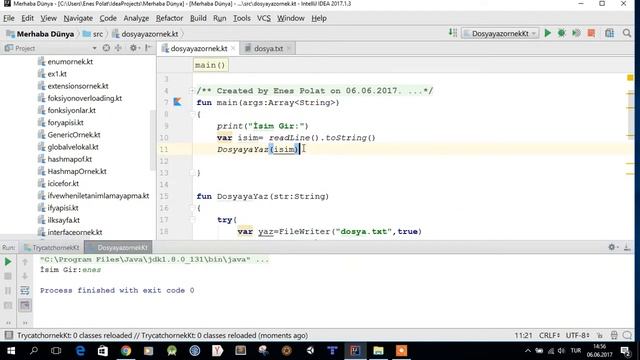Select HashmapOrnek.kt in the project tree
This screenshot has width=640, height=360.
coord(72,171)
